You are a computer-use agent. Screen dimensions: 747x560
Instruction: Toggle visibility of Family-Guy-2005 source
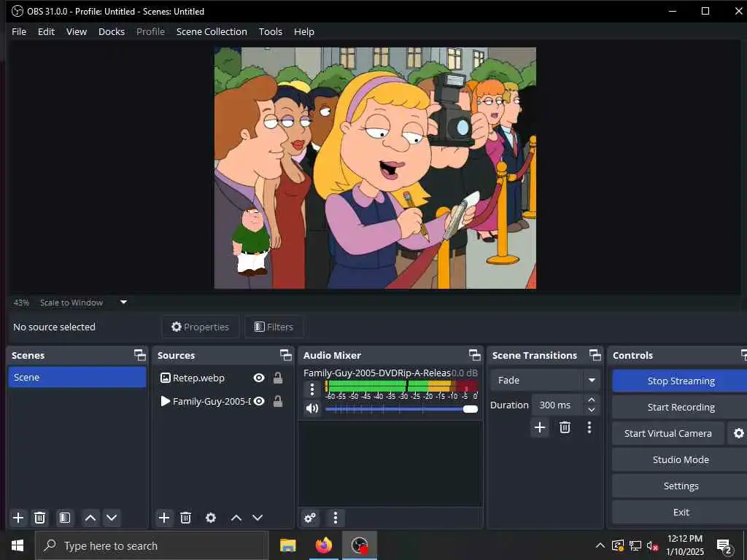(259, 401)
